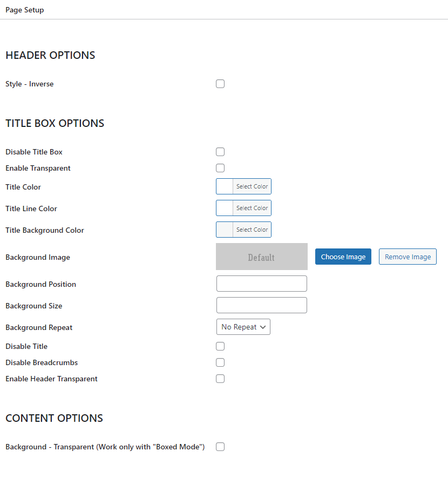The width and height of the screenshot is (448, 478).
Task: Click the Title Background Color swatch preview
Action: (225, 230)
